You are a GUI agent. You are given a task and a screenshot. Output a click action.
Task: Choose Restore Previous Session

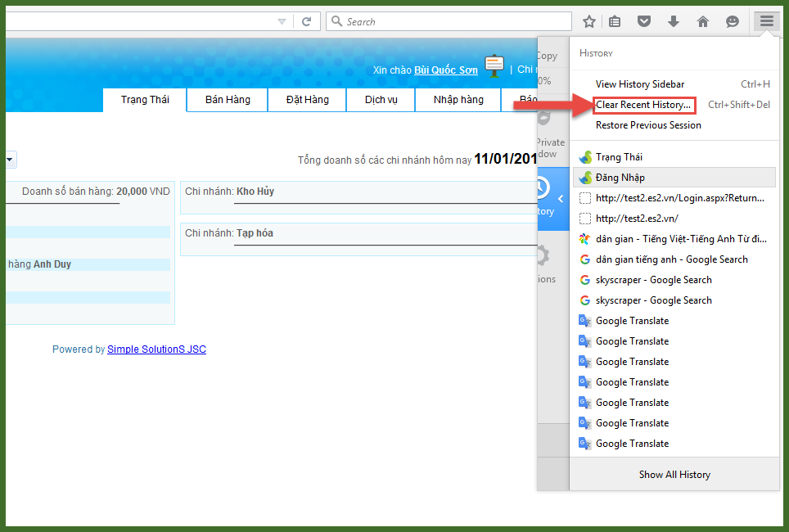(x=648, y=125)
